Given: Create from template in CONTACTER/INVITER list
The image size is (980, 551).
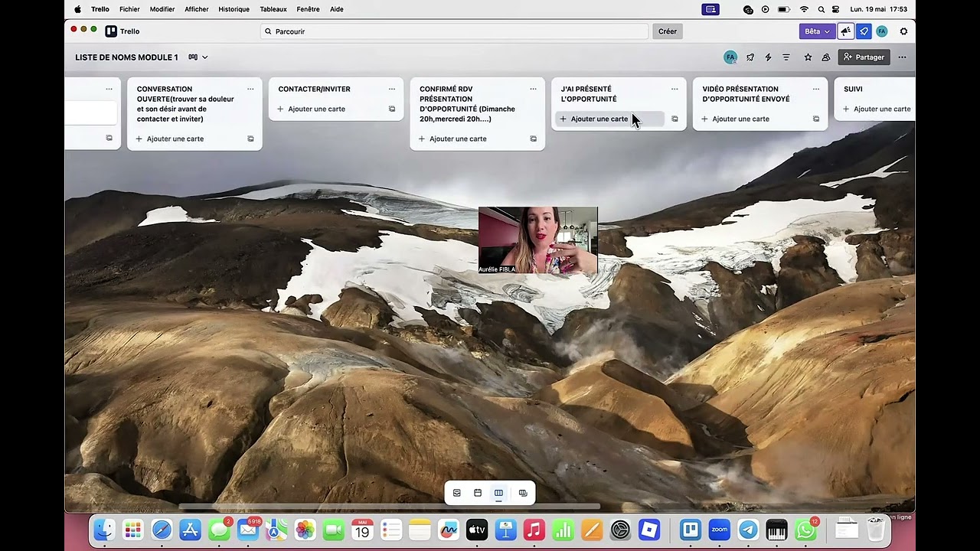Looking at the screenshot, I should click(392, 109).
